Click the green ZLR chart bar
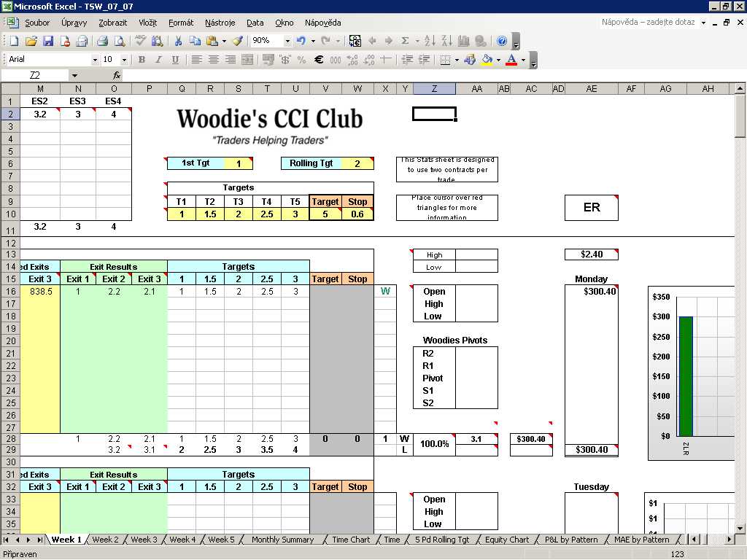747x560 pixels. click(686, 376)
